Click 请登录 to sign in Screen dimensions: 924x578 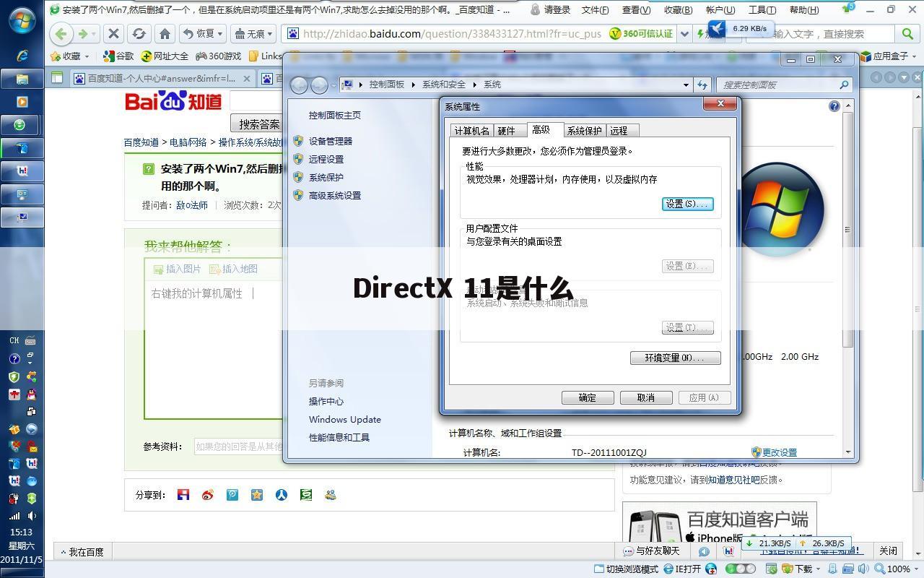pyautogui.click(x=550, y=10)
